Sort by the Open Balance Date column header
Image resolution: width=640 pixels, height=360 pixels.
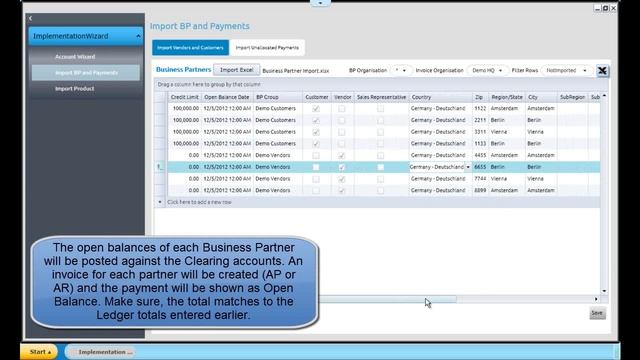(227, 97)
